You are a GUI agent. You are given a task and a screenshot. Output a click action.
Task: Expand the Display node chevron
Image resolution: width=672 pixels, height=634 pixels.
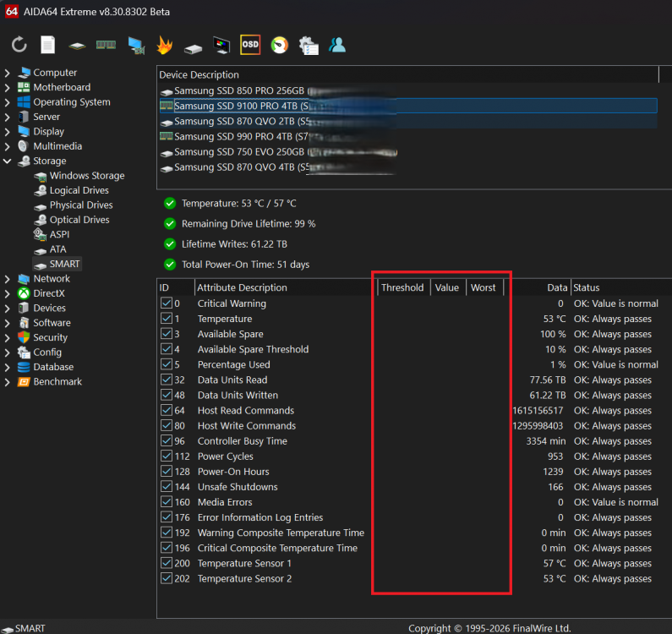[x=7, y=132]
